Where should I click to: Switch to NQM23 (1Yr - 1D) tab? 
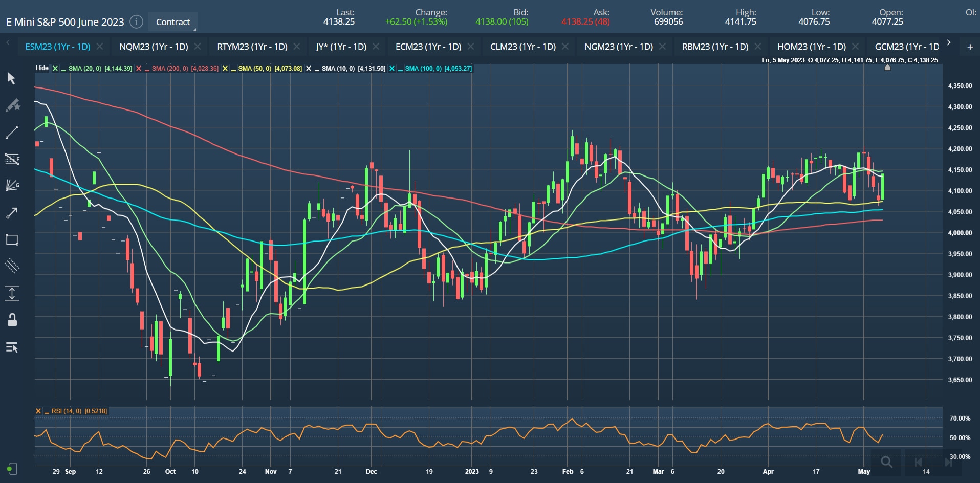tap(154, 47)
